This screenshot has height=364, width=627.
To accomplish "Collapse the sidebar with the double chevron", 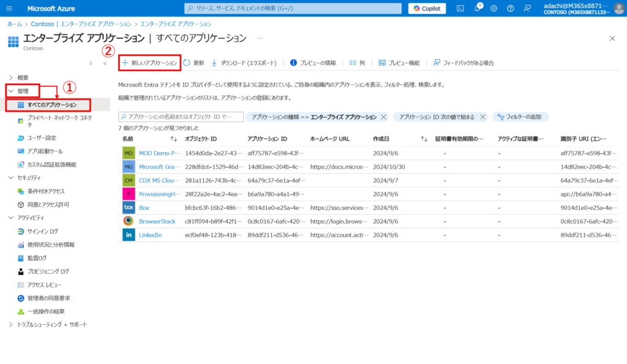I will pos(105,63).
